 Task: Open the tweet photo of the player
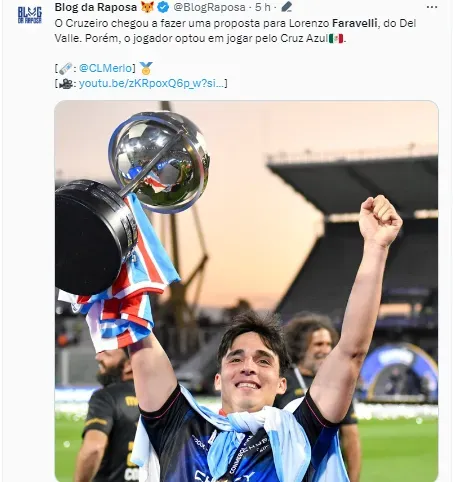(246, 291)
